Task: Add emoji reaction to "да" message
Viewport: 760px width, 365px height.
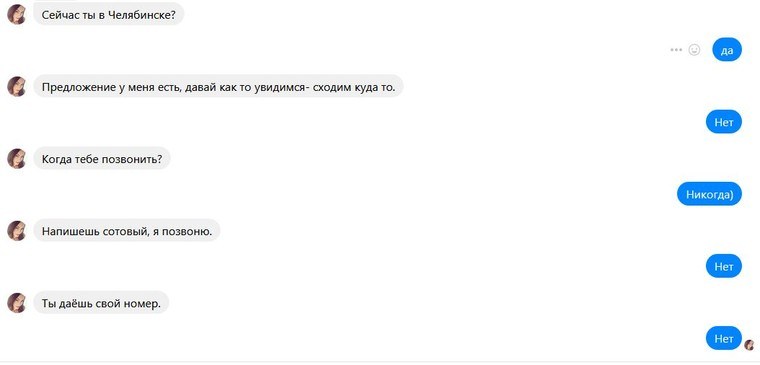Action: click(x=695, y=50)
